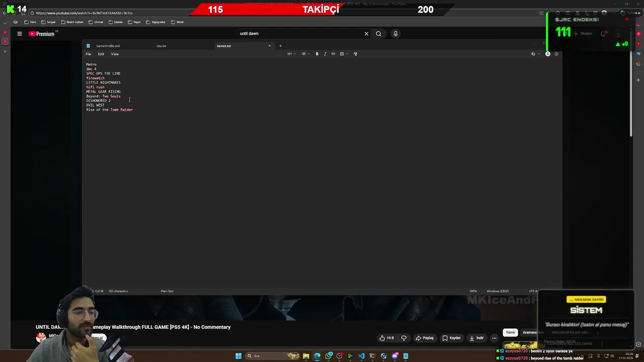Open Discord from the taskbar
Image resolution: width=644 pixels, height=362 pixels.
[395, 356]
